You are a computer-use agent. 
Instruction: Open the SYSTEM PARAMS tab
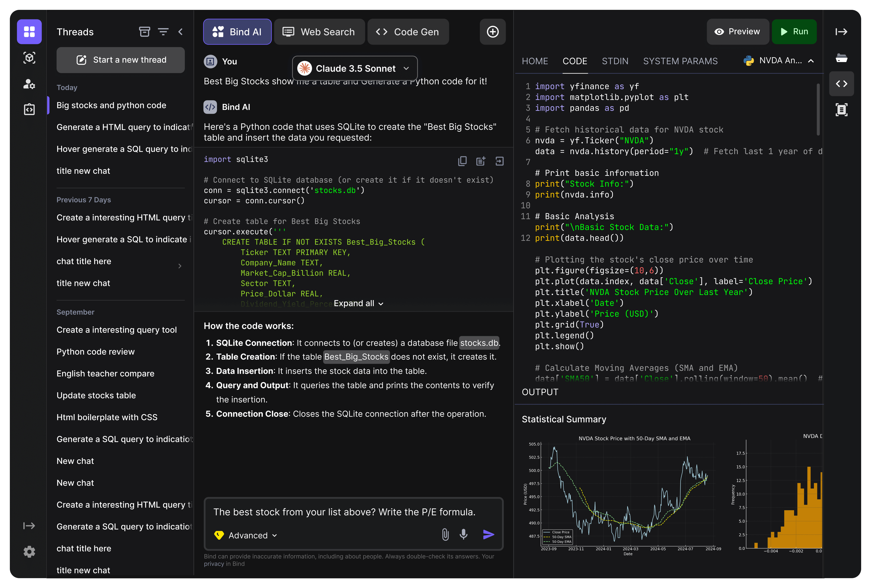pos(681,61)
